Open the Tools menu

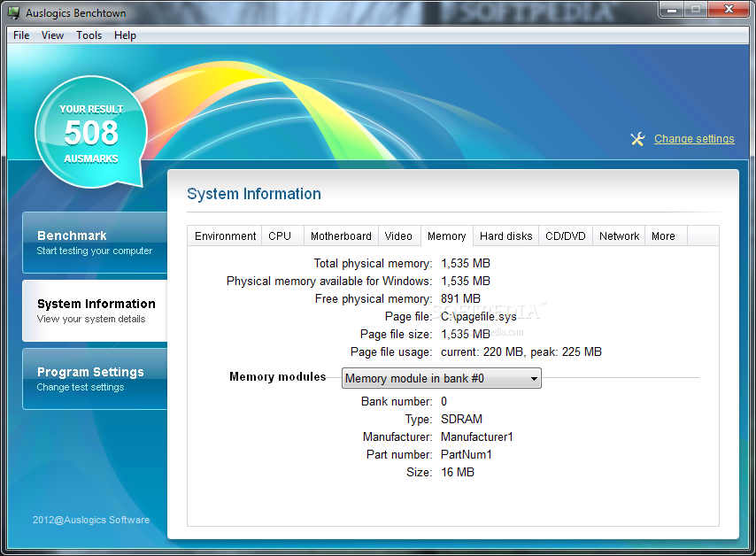pos(89,35)
